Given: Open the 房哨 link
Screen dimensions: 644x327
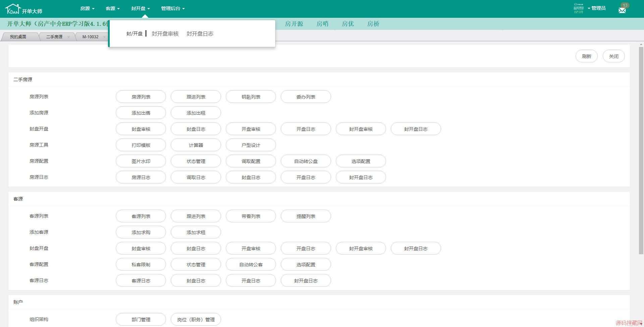Looking at the screenshot, I should click(x=322, y=24).
